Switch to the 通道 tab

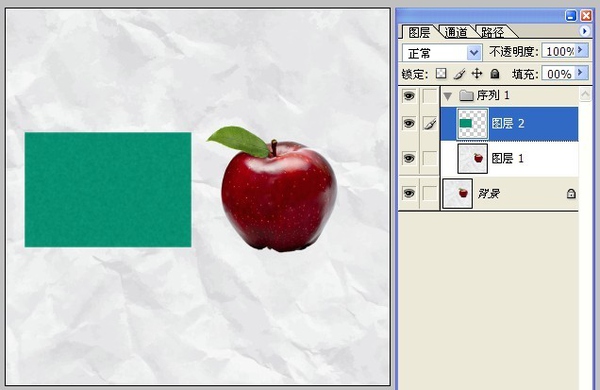pyautogui.click(x=456, y=32)
